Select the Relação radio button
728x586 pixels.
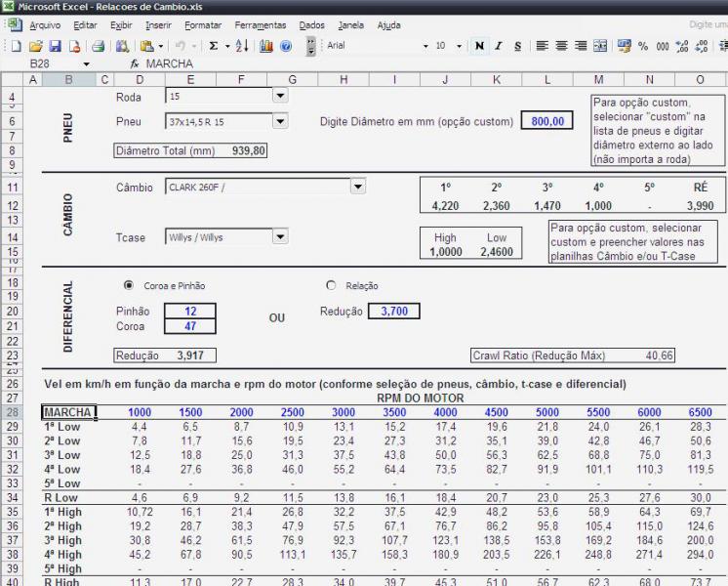pos(331,285)
